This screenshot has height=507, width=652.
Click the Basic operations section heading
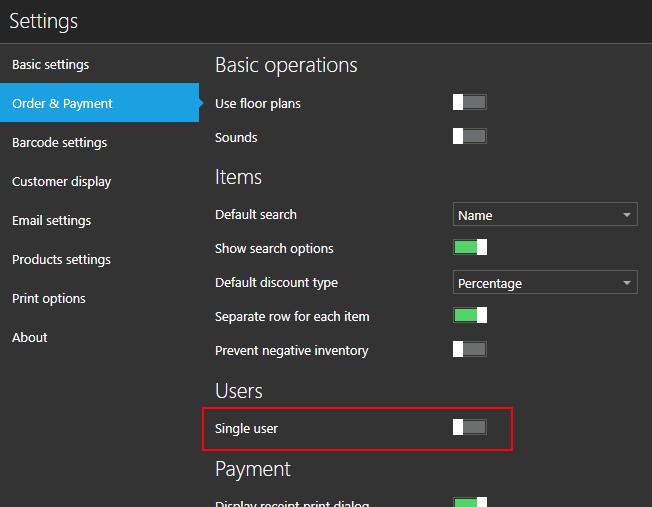[286, 66]
